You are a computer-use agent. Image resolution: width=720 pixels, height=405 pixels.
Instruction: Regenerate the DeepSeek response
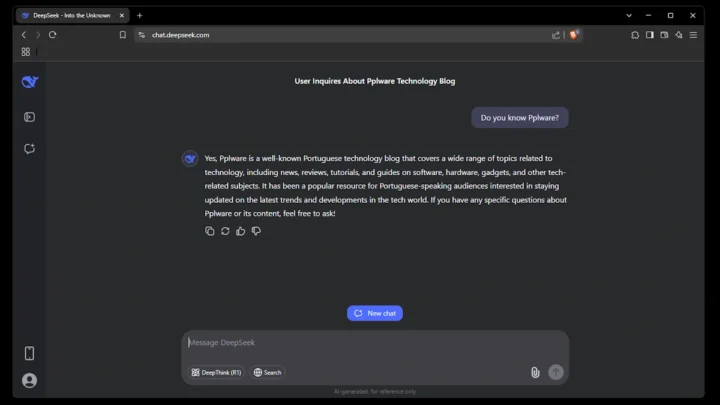click(225, 231)
